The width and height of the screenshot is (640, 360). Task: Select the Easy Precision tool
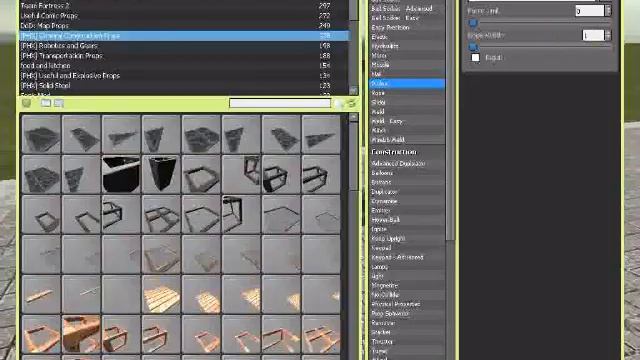[x=407, y=27]
